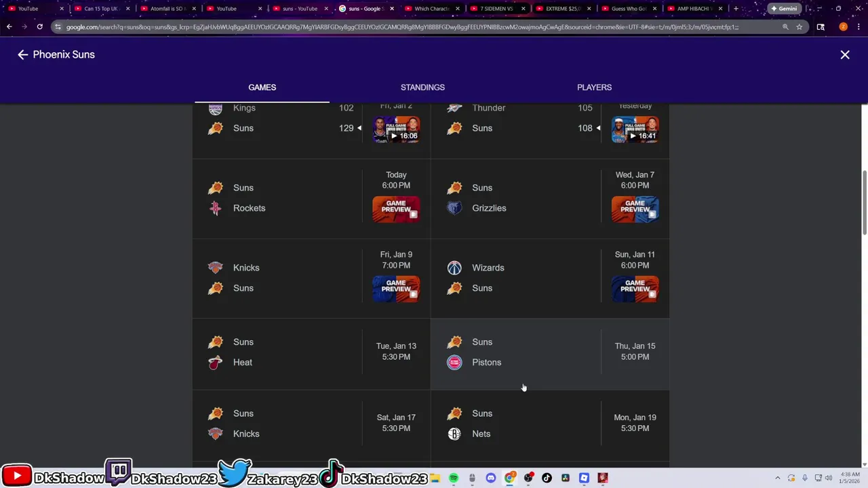868x488 pixels.
Task: Click the Nets team logo
Action: click(x=454, y=434)
